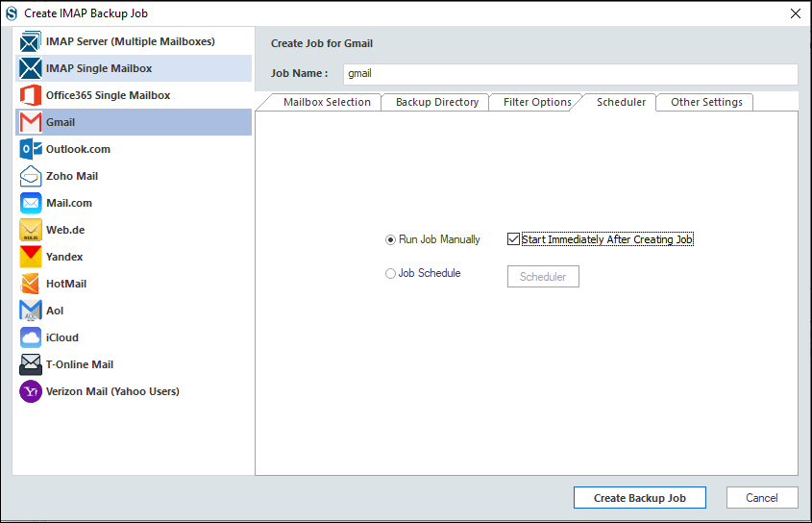
Task: Click the 'HotMail' text
Action: pyautogui.click(x=66, y=284)
